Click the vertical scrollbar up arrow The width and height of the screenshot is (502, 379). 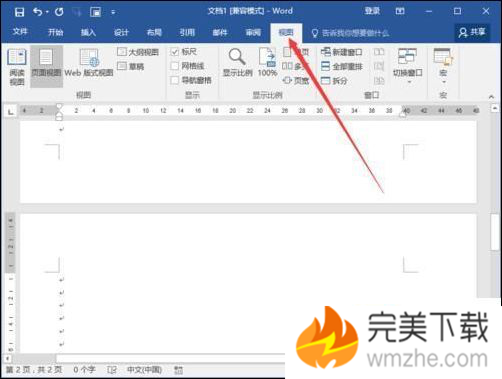click(x=495, y=108)
